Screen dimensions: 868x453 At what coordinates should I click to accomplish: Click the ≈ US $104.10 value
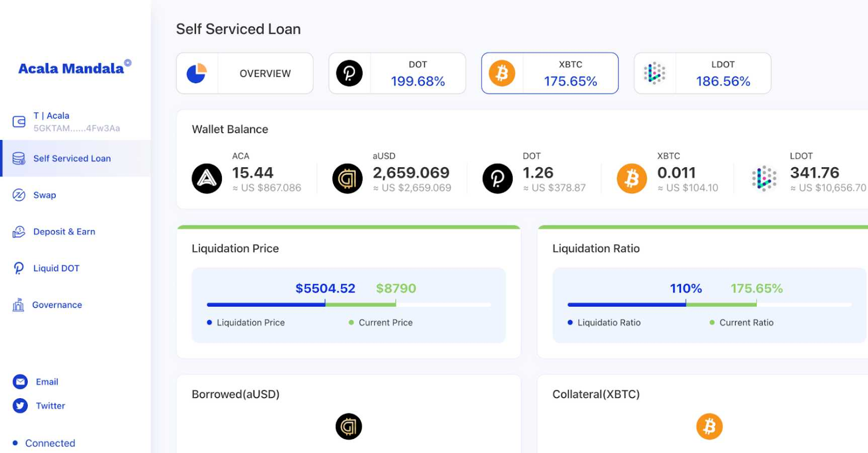pyautogui.click(x=688, y=188)
